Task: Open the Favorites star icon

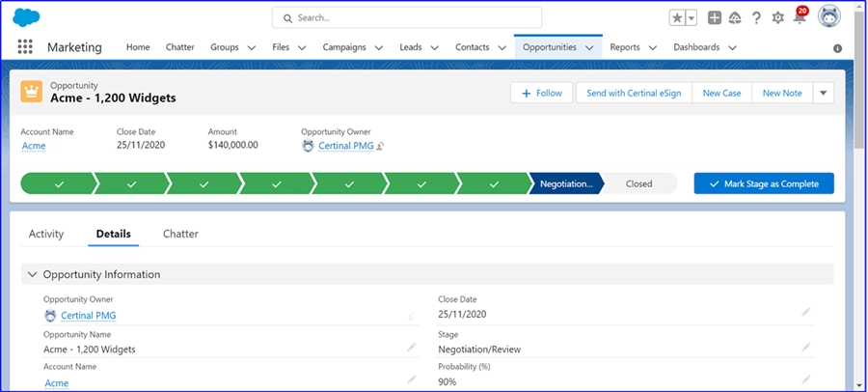Action: tap(678, 17)
